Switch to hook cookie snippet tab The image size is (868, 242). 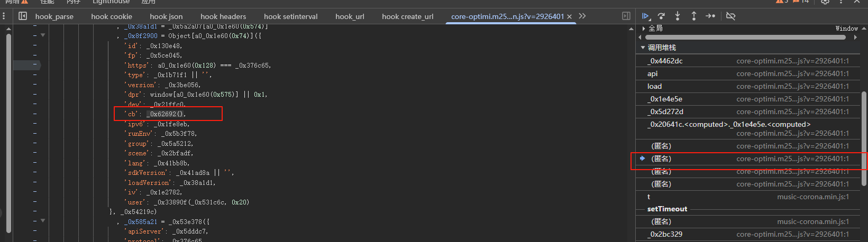click(111, 16)
